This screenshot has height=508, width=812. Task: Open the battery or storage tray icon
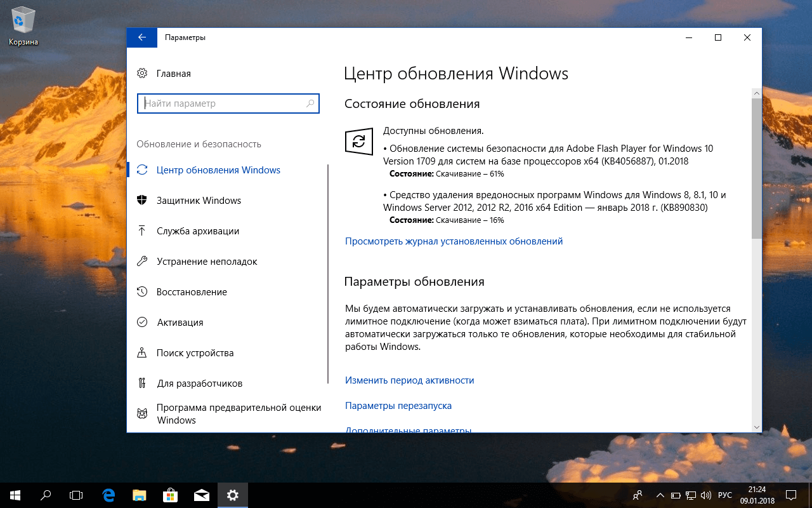coord(676,495)
